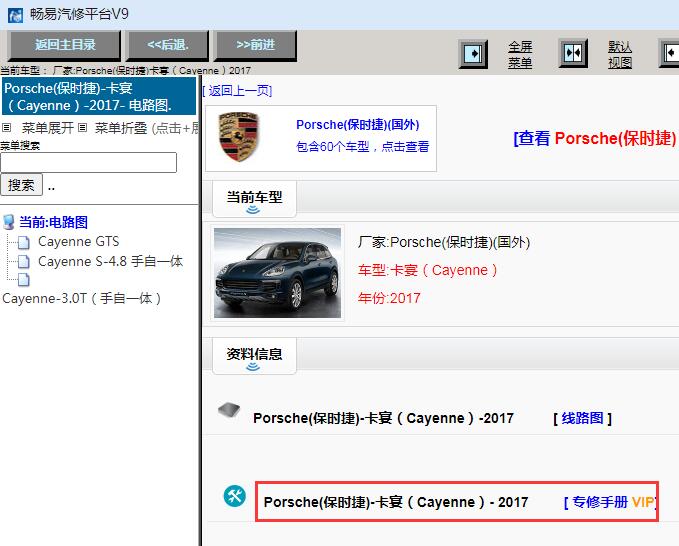
Task: Click the Porsche crest logo
Action: point(239,137)
